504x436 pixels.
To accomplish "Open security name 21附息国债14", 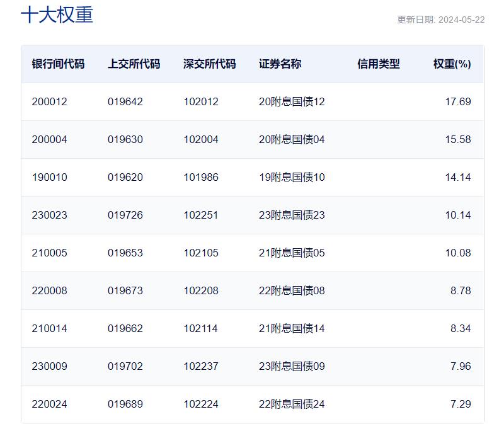I will coord(292,328).
